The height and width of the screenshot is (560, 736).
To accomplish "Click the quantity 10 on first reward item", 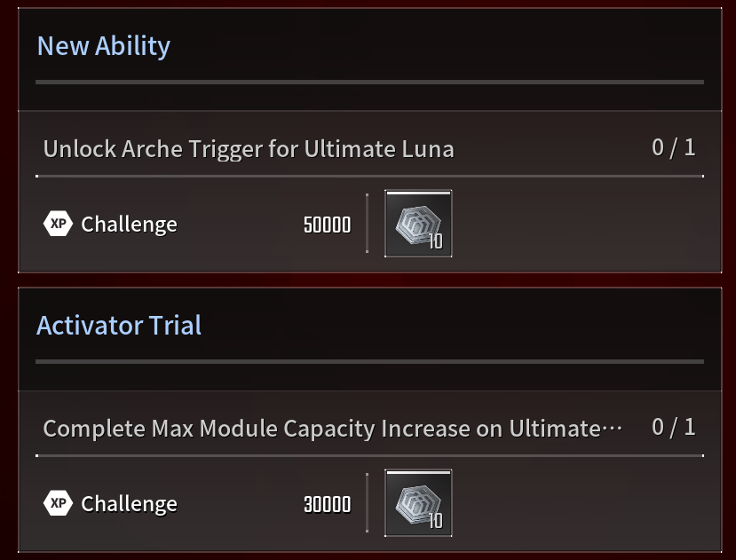I will coord(435,241).
